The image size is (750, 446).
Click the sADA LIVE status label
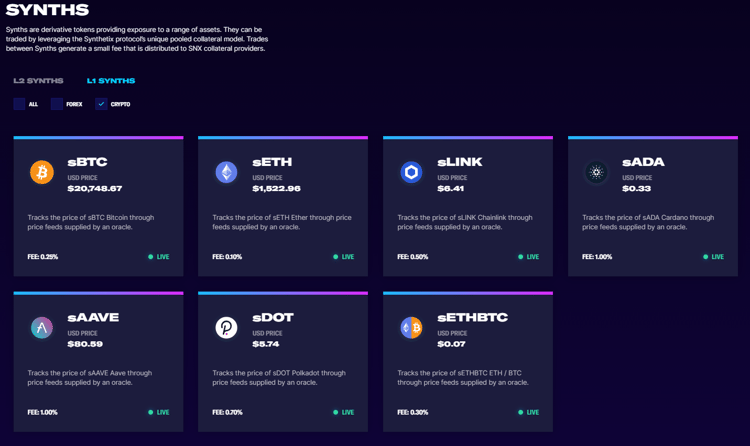pyautogui.click(x=717, y=257)
